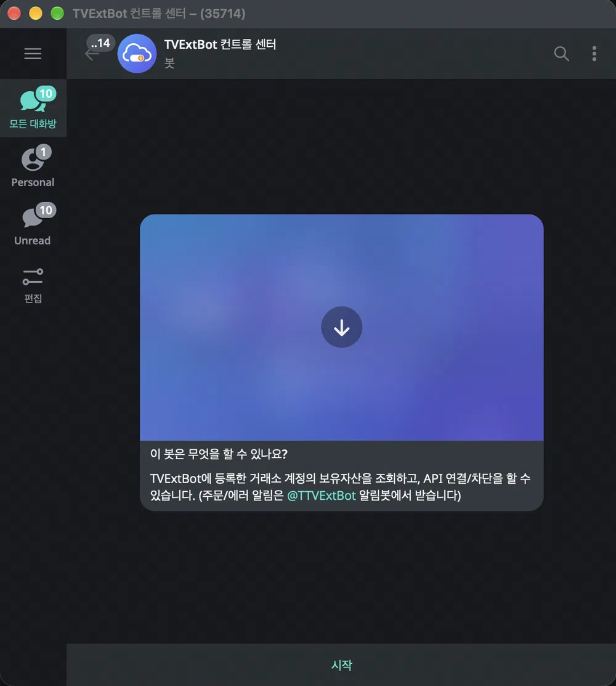Select the 모든 대화방 folder tab

pos(33,108)
